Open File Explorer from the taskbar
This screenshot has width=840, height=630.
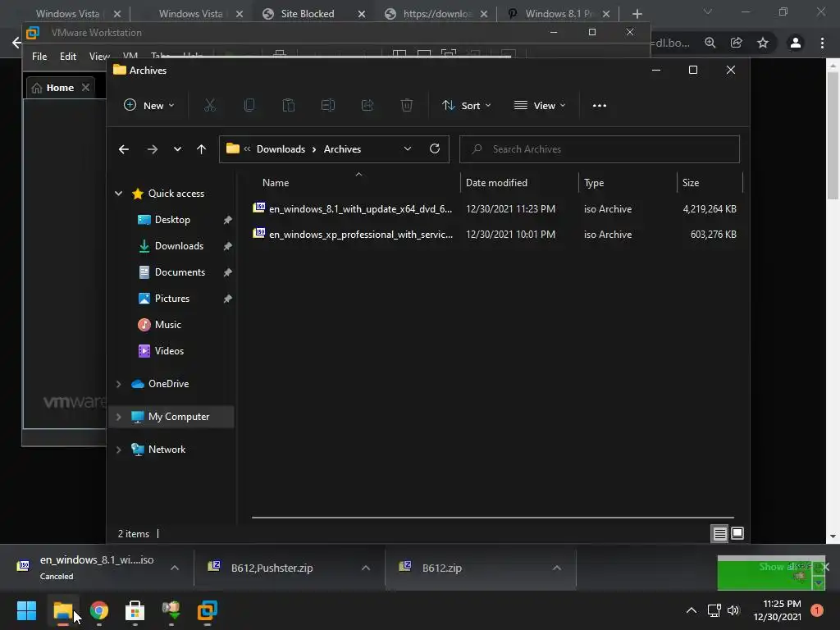pos(62,610)
